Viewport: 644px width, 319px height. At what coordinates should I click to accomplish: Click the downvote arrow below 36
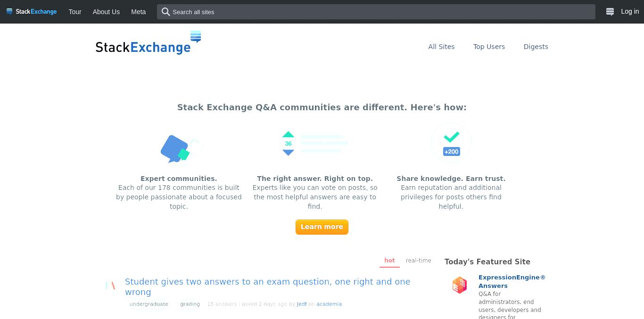pyautogui.click(x=288, y=152)
